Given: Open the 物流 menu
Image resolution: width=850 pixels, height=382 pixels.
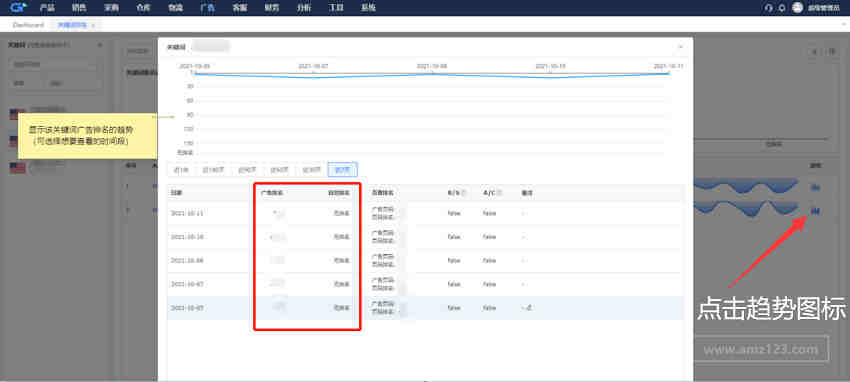Looking at the screenshot, I should point(176,8).
